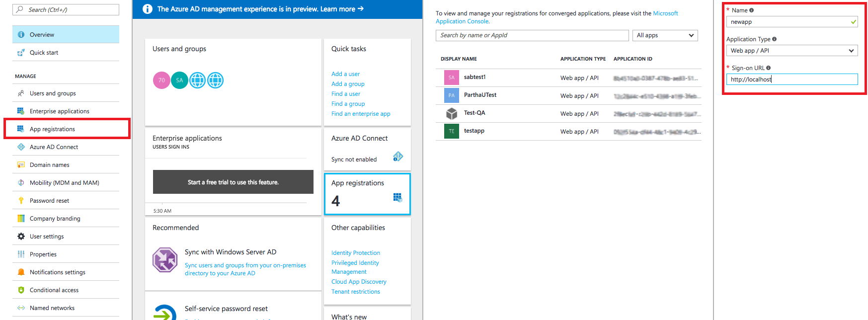Click the Overview info icon in sidebar
This screenshot has height=320, width=868.
[21, 35]
